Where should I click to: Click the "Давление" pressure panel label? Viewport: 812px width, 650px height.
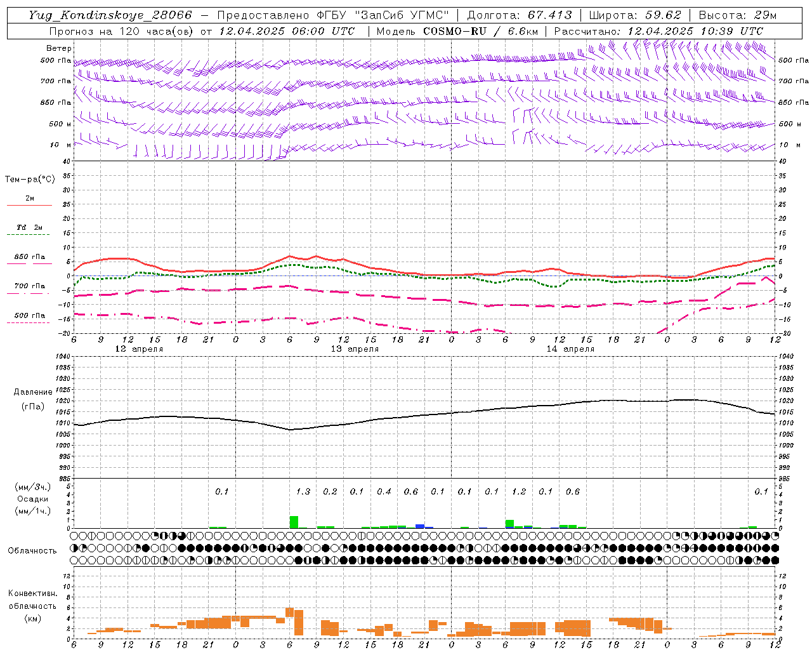pyautogui.click(x=33, y=392)
